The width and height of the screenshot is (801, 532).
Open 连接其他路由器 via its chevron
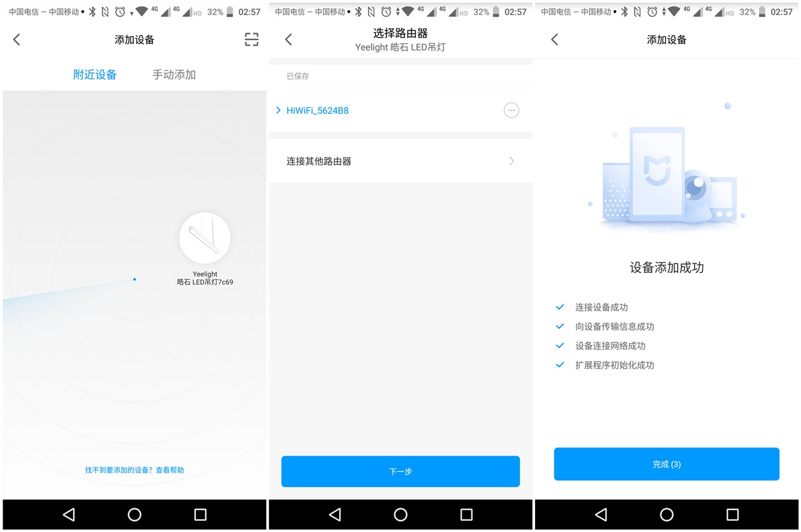click(x=511, y=161)
